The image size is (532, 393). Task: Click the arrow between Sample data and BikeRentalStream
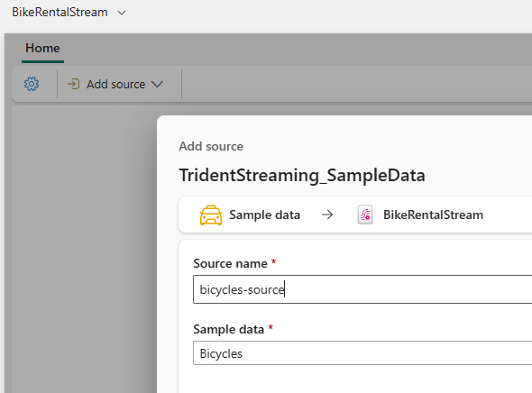coord(327,215)
